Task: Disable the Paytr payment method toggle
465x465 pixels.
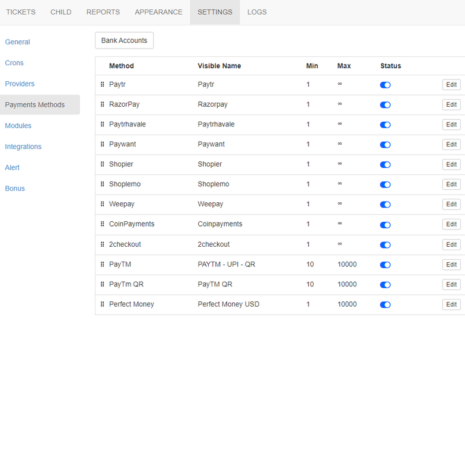Action: (x=385, y=85)
